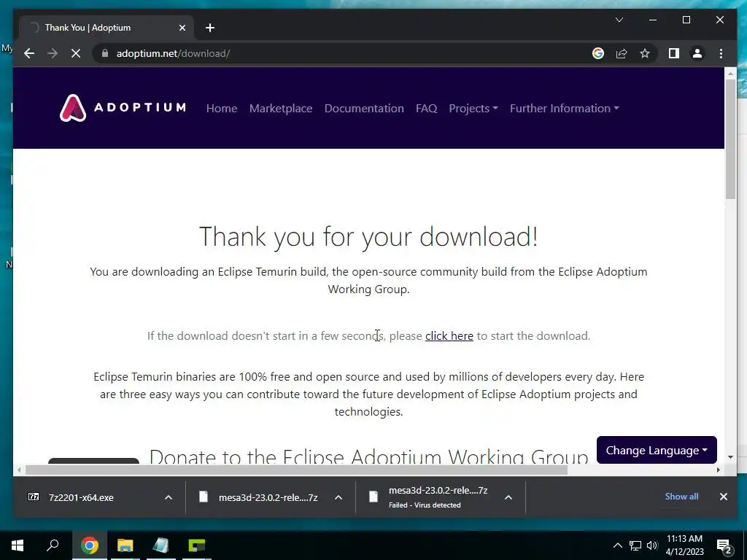Click the Adoptium logo
Viewport: 747px width, 560px height.
click(123, 108)
